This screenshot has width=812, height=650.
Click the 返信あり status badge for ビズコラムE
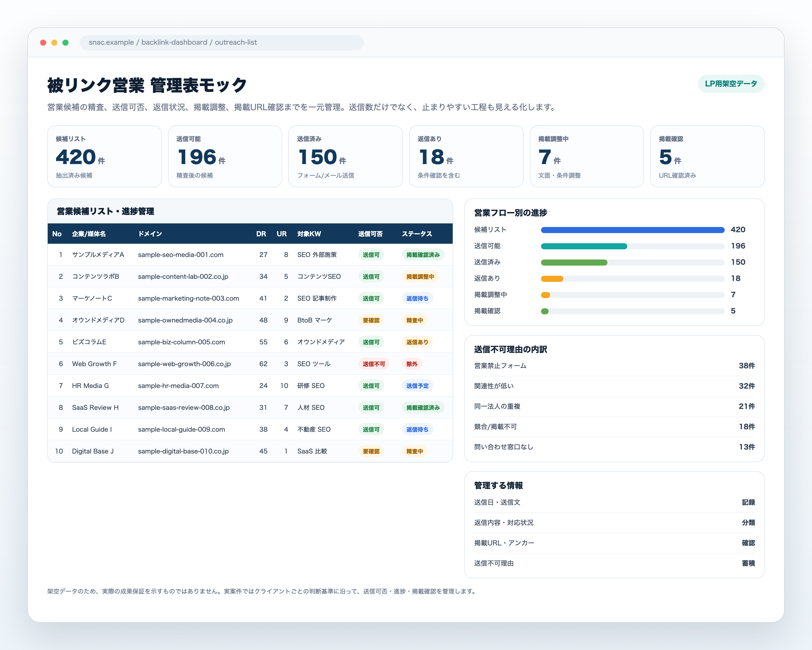click(417, 342)
